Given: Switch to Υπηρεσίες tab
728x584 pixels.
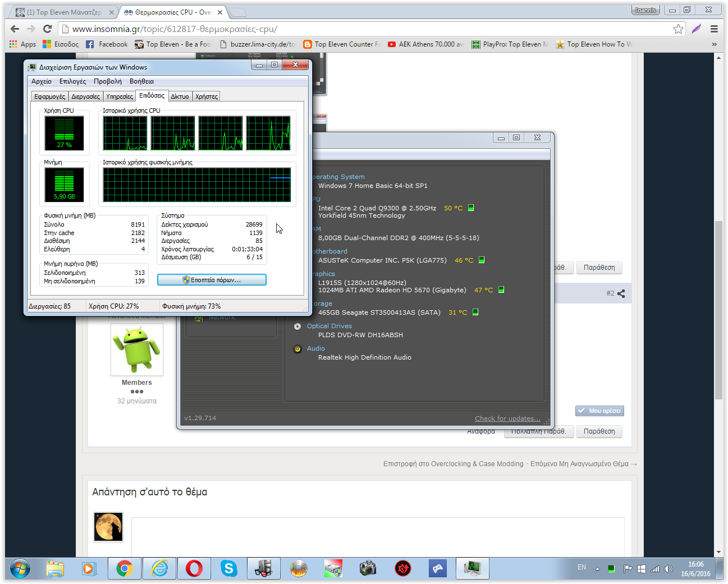Looking at the screenshot, I should pyautogui.click(x=120, y=96).
